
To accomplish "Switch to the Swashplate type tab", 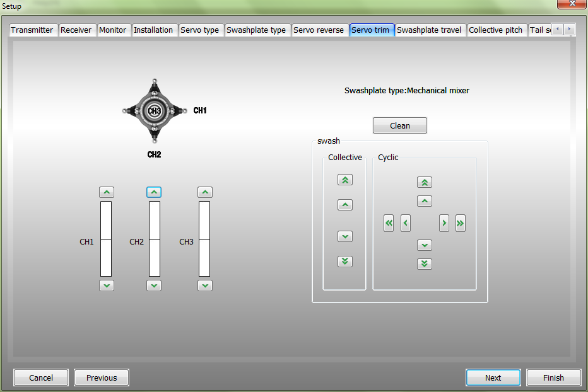I will click(x=256, y=30).
